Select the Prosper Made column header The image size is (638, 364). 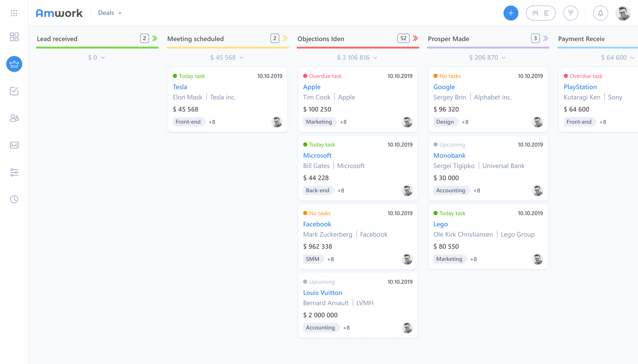coord(448,39)
